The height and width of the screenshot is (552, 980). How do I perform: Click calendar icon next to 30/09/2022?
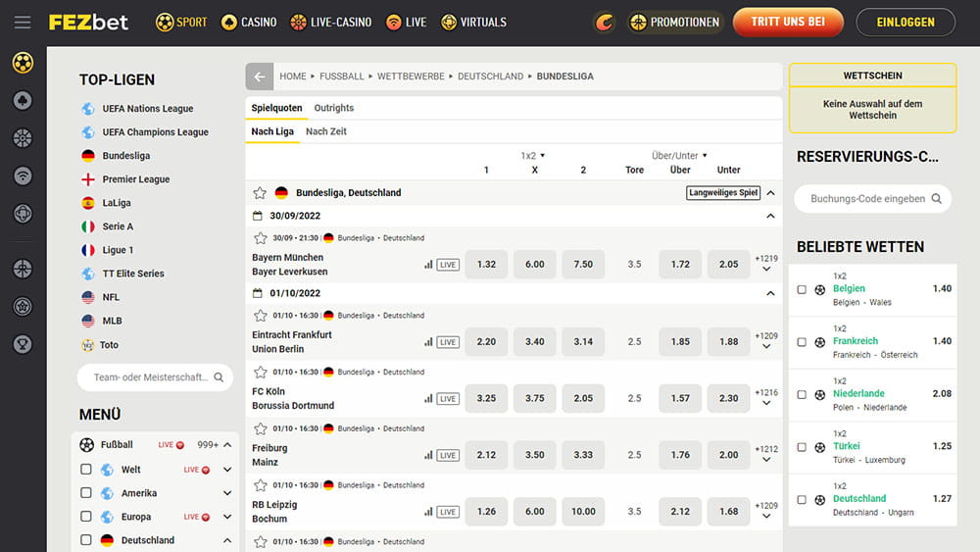[x=257, y=216]
